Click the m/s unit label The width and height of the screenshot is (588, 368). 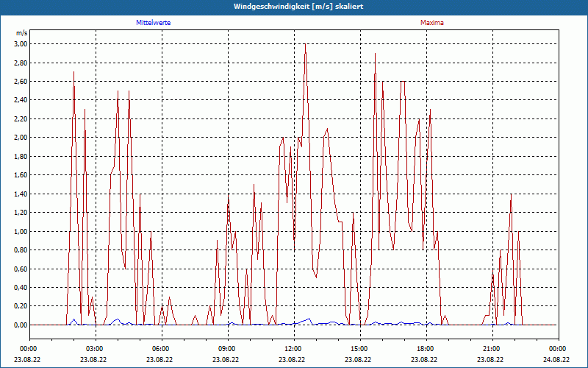(22, 33)
